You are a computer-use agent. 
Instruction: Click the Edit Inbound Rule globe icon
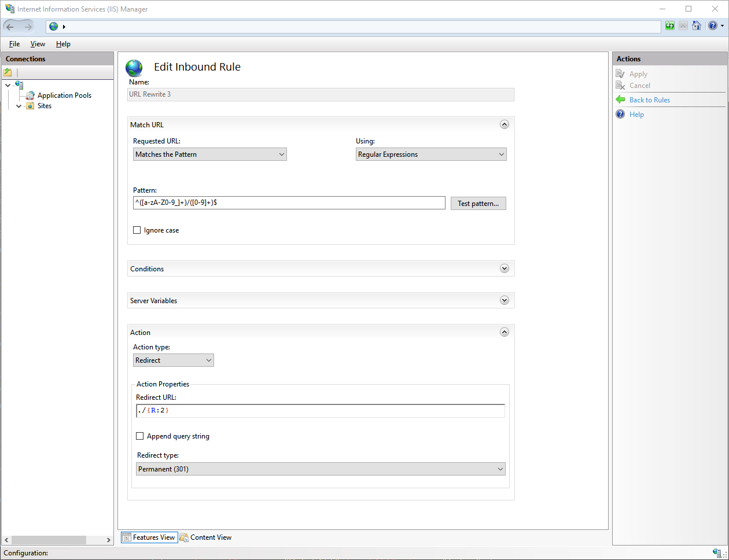click(134, 68)
